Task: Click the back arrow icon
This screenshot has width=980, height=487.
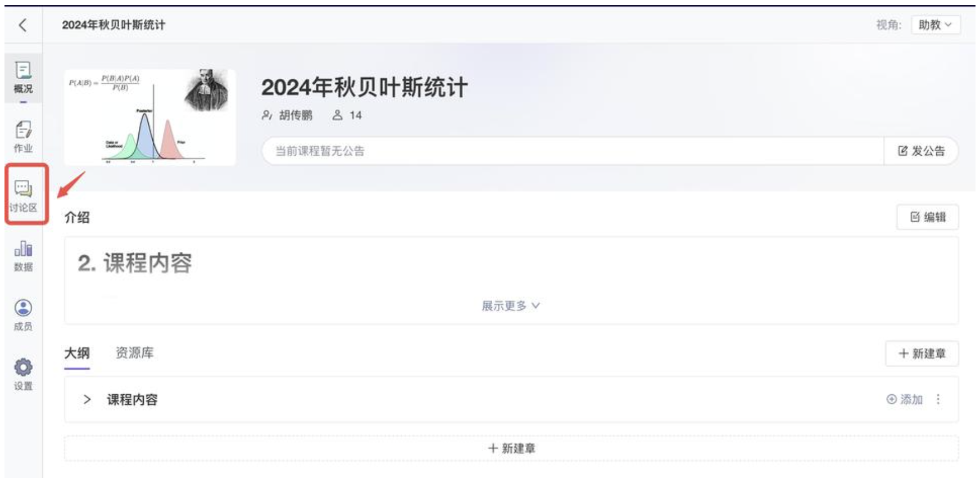Action: (23, 25)
